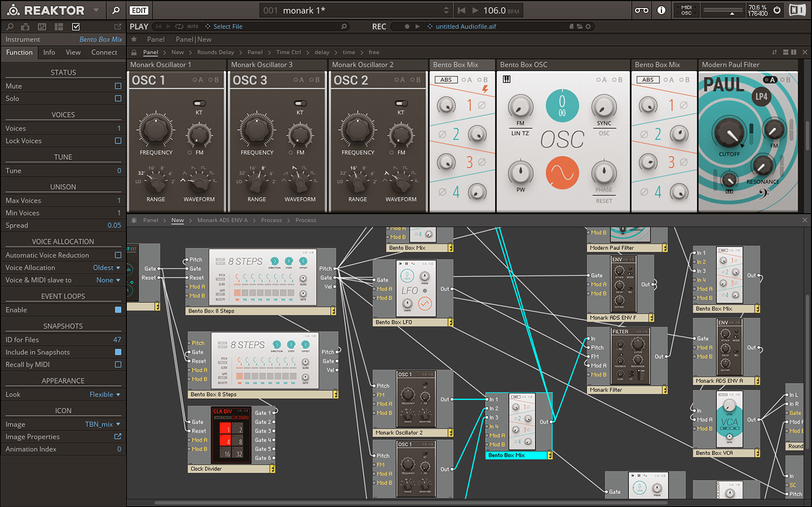The width and height of the screenshot is (812, 507).
Task: Open the Look Flexible dropdown
Action: (105, 394)
